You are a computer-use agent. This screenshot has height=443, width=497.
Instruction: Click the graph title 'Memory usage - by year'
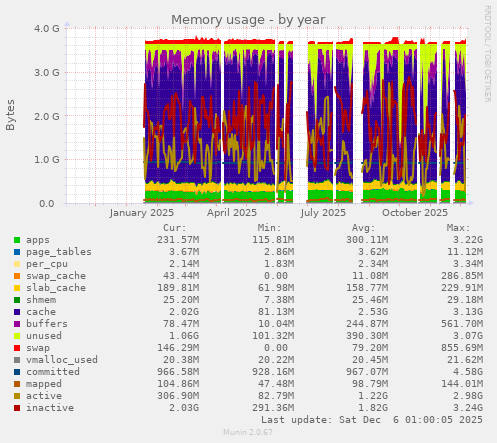[x=248, y=20]
